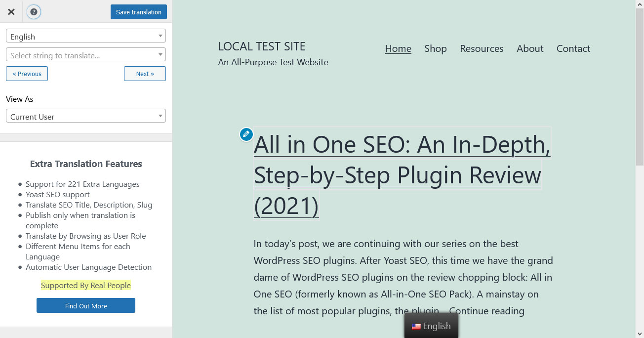Go to the About page
The width and height of the screenshot is (644, 338).
click(530, 48)
